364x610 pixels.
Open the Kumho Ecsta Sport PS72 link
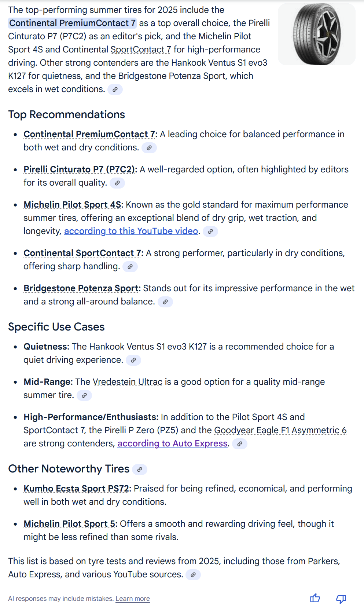pyautogui.click(x=76, y=489)
